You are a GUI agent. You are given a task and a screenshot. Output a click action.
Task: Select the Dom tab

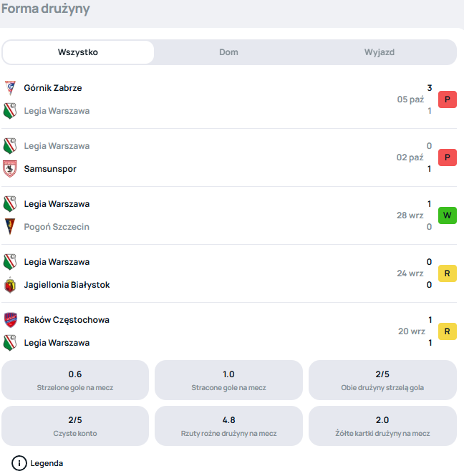(228, 52)
